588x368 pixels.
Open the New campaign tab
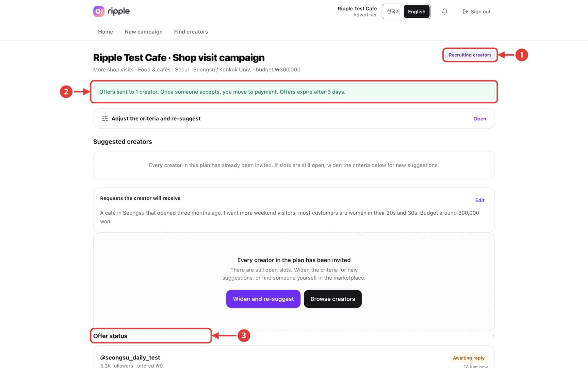pos(143,32)
